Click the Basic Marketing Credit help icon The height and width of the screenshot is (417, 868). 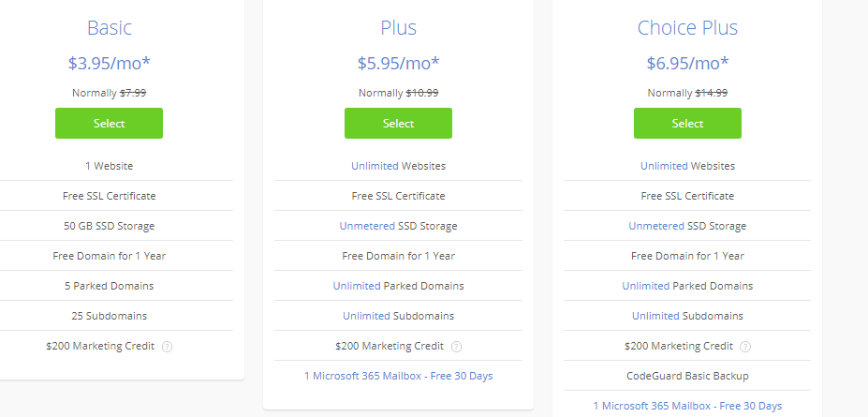click(x=168, y=347)
